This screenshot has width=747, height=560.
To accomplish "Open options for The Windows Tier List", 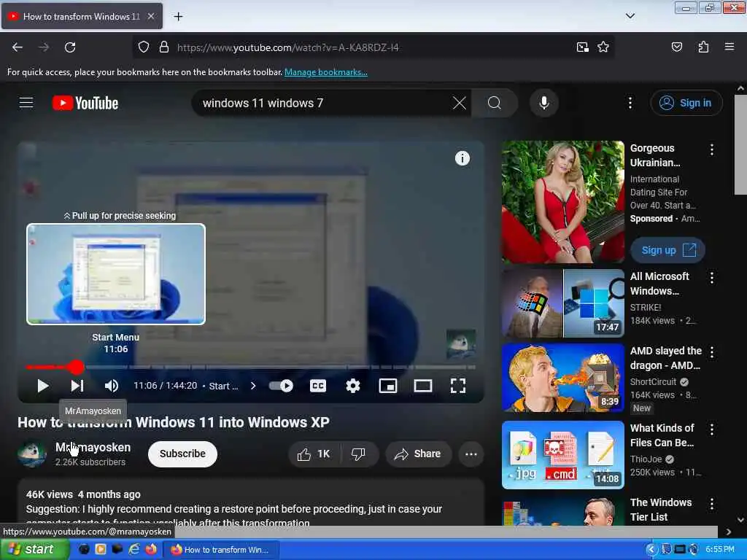I will click(712, 504).
